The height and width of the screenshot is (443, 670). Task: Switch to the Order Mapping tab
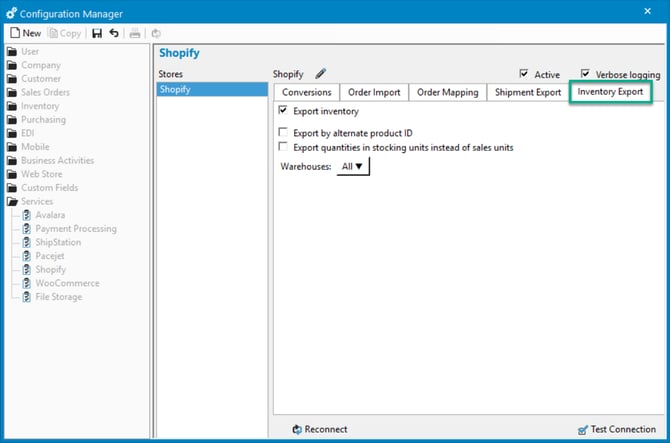click(x=448, y=93)
